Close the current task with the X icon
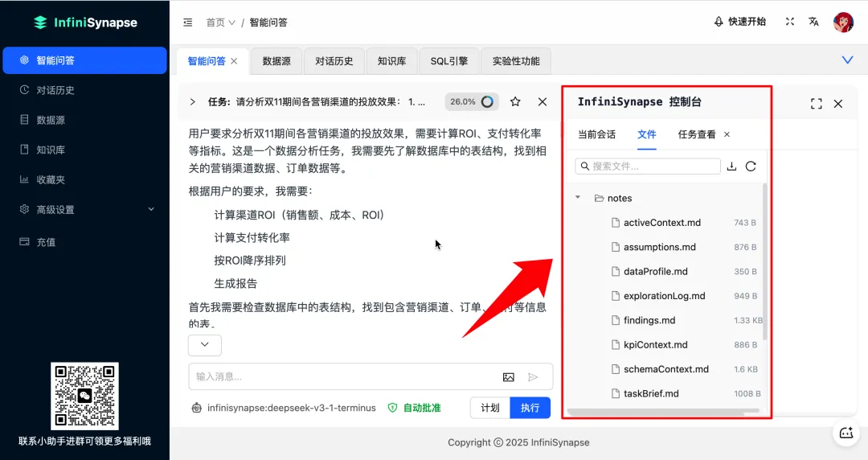 coord(542,101)
